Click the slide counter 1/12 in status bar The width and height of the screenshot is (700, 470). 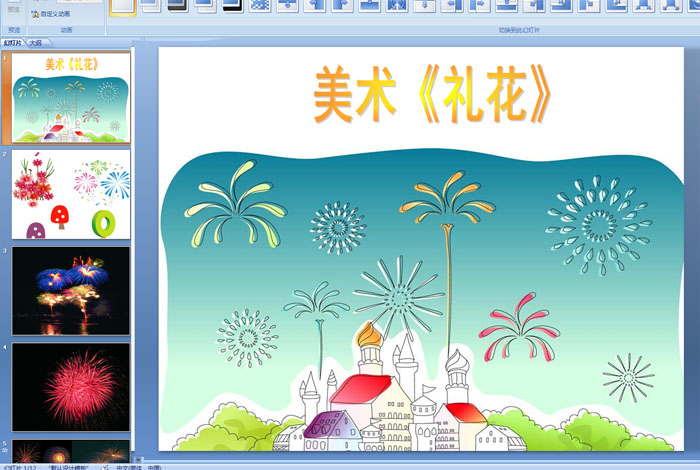[20, 467]
